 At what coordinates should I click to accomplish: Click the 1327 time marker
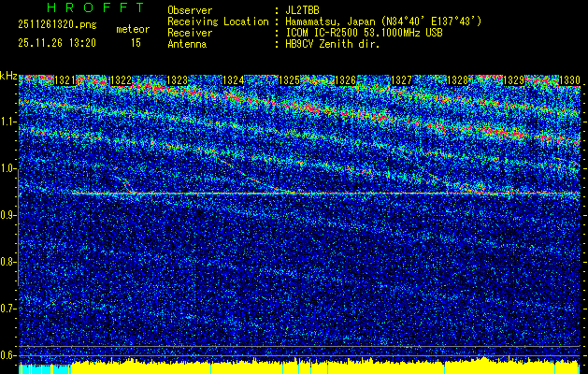pyautogui.click(x=402, y=81)
